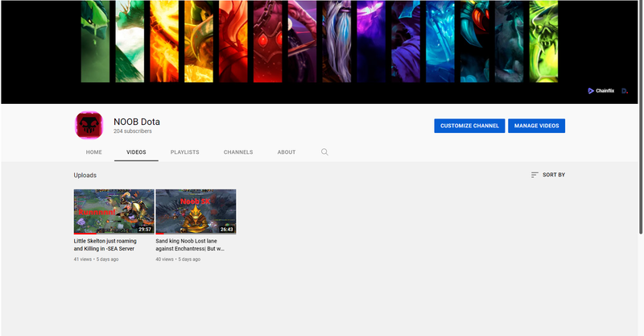Select the Videos tab
644x336 pixels.
click(136, 152)
